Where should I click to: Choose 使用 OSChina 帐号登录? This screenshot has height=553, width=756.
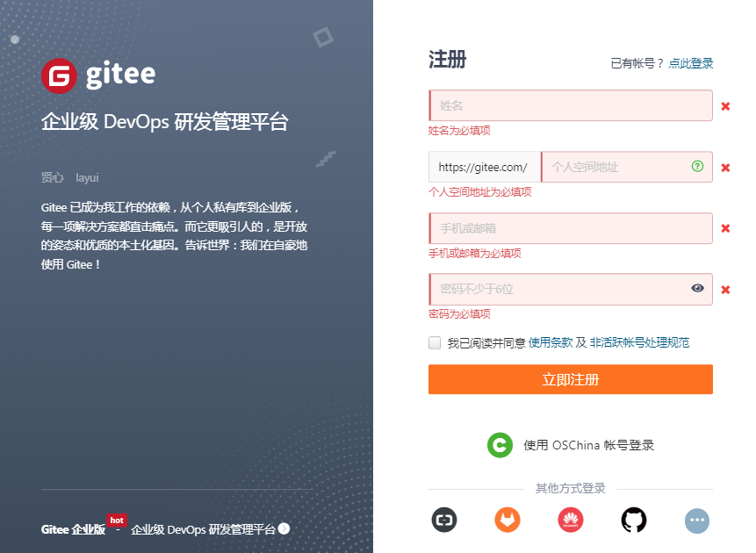coord(571,445)
